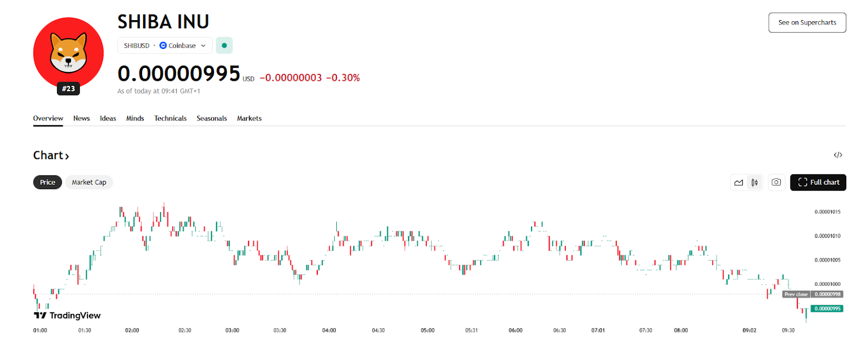868x346 pixels.
Task: Click the Coinbase exchange logo
Action: (163, 46)
